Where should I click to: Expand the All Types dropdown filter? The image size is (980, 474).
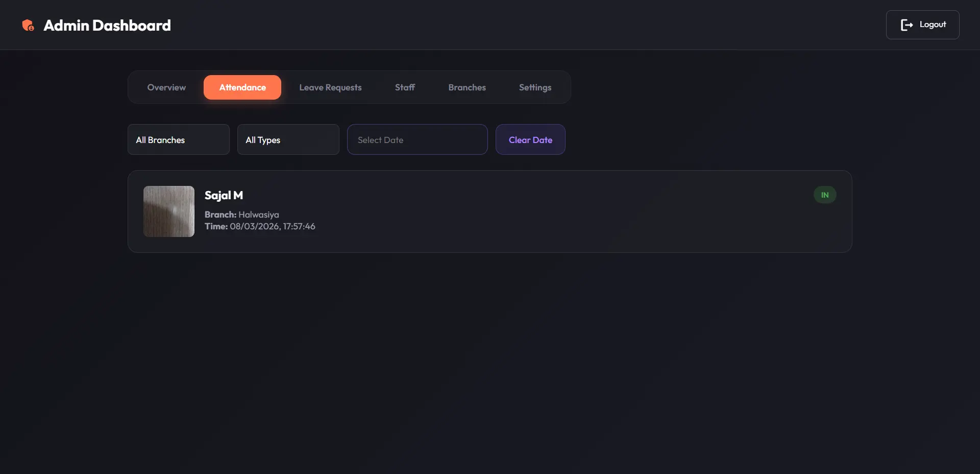(288, 139)
